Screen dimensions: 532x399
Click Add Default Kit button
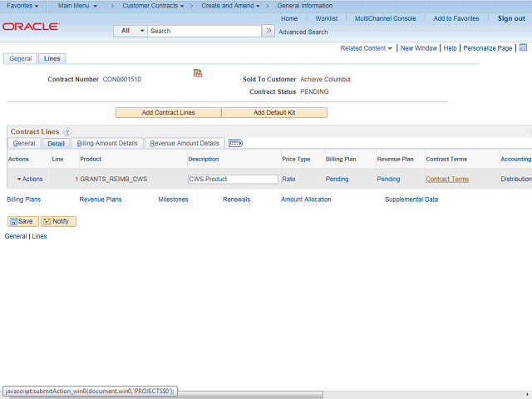point(274,113)
